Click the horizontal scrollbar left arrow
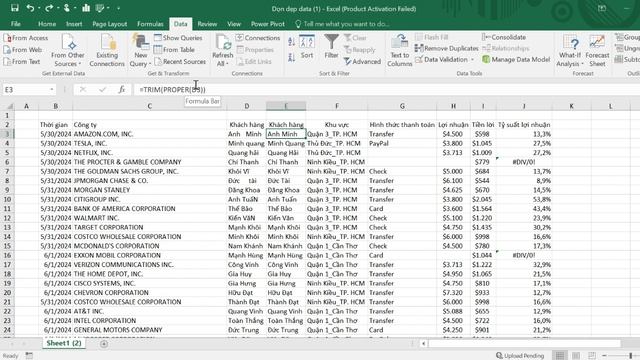Image resolution: width=640 pixels, height=360 pixels. 423,344
